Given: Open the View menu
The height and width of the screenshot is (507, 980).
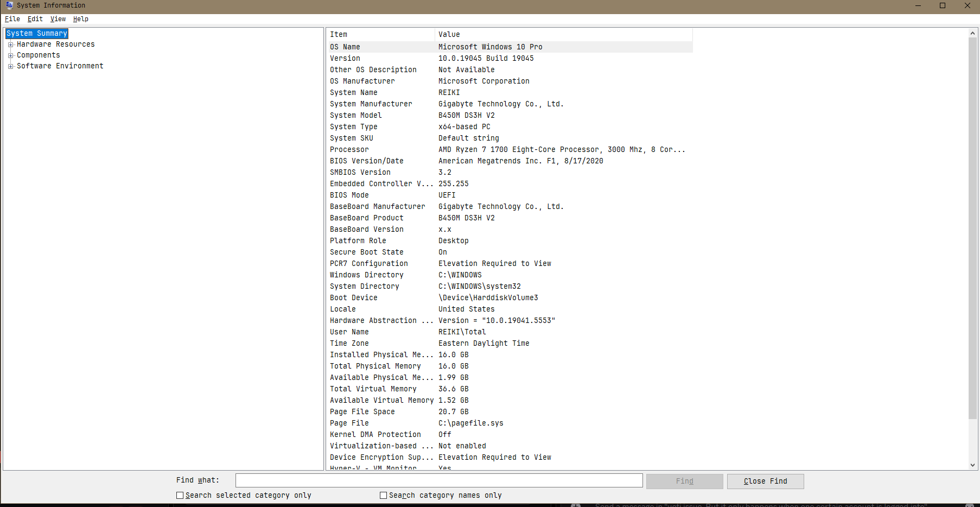Looking at the screenshot, I should (x=58, y=19).
